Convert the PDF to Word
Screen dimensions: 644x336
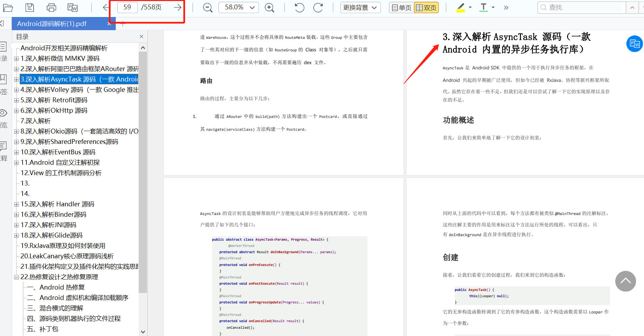(x=72, y=7)
